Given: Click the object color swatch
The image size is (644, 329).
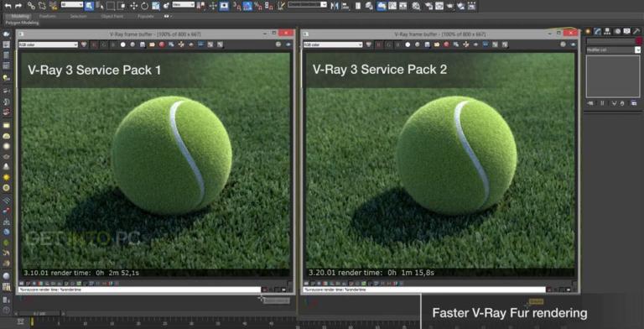Looking at the screenshot, I should click(639, 41).
